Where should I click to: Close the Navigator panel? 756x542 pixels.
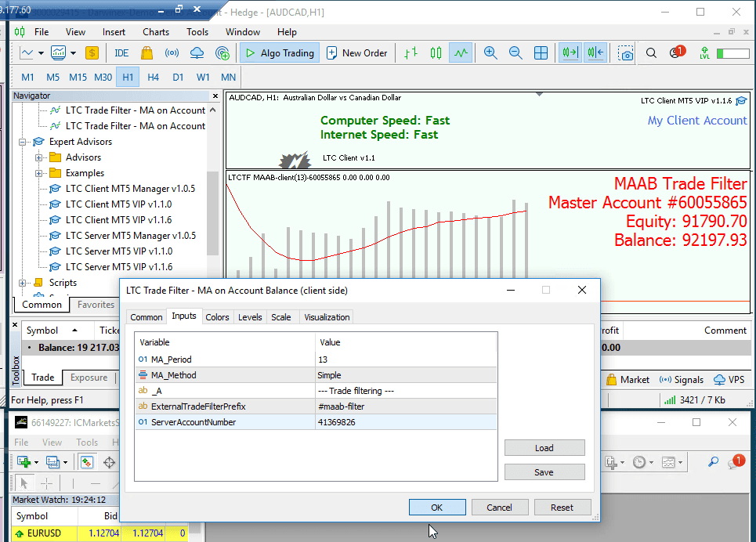[x=215, y=96]
